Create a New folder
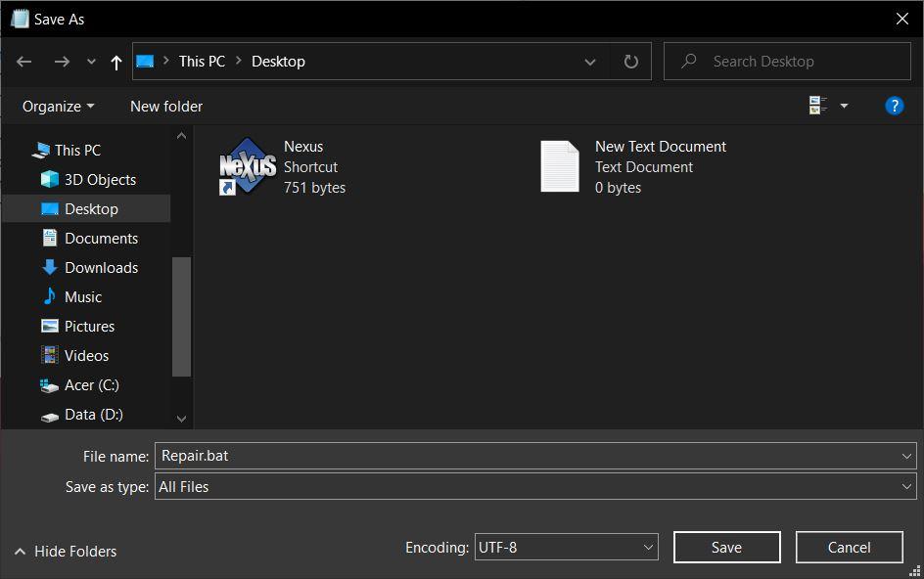This screenshot has height=579, width=924. pyautogui.click(x=166, y=107)
